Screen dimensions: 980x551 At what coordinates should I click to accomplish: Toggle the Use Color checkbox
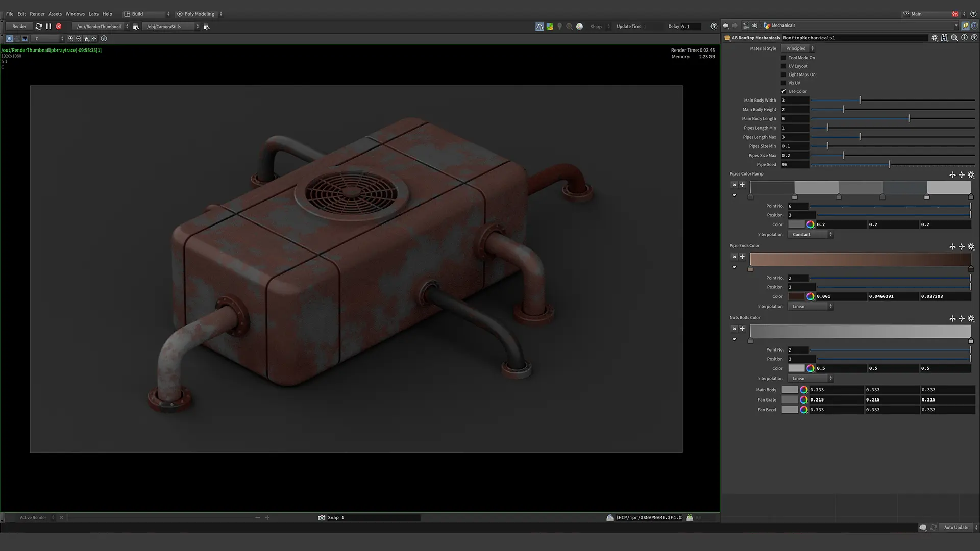[x=783, y=91]
